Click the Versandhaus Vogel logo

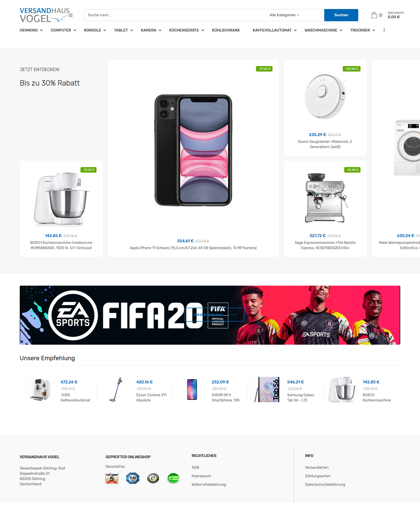pyautogui.click(x=44, y=15)
